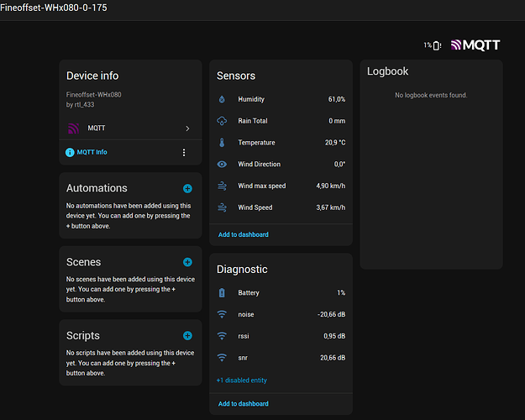Click the plus icon next to Automations
The height and width of the screenshot is (420, 525).
187,189
